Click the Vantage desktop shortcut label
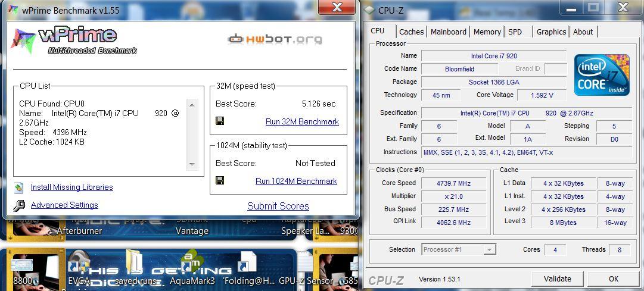 coord(192,231)
